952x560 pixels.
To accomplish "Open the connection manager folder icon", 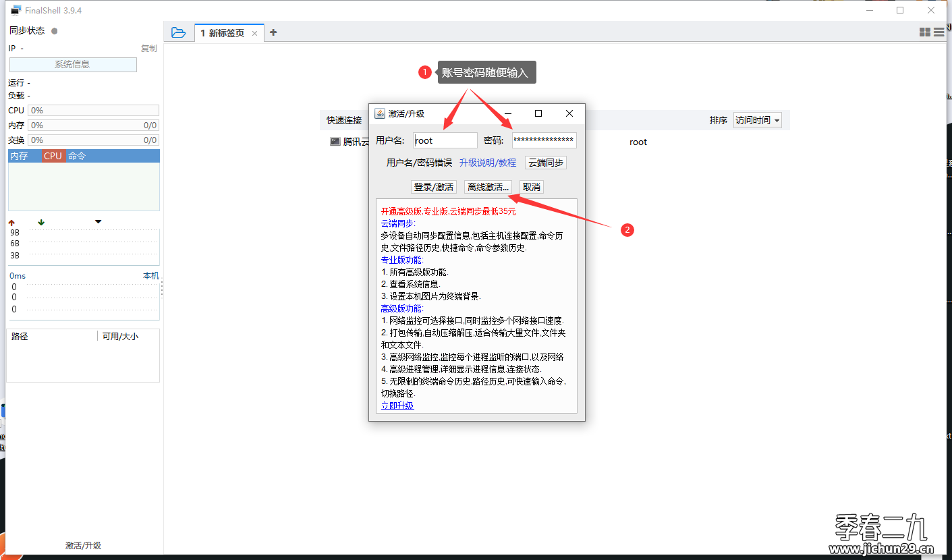I will pos(178,32).
